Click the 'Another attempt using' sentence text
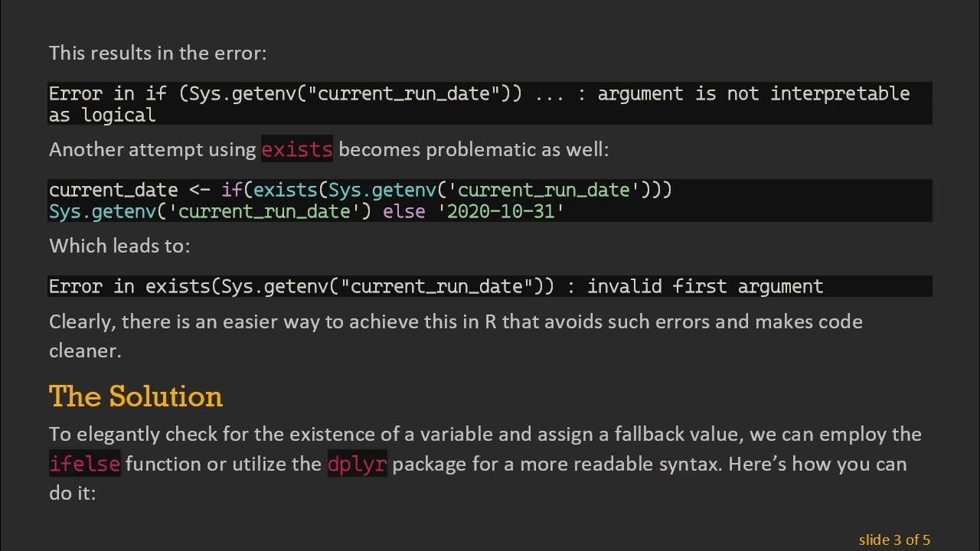 click(152, 149)
